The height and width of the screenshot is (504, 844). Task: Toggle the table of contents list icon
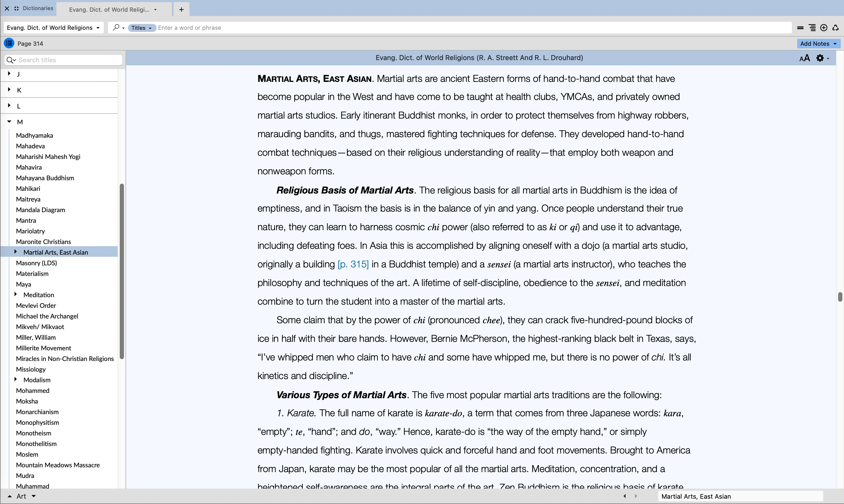click(x=9, y=44)
